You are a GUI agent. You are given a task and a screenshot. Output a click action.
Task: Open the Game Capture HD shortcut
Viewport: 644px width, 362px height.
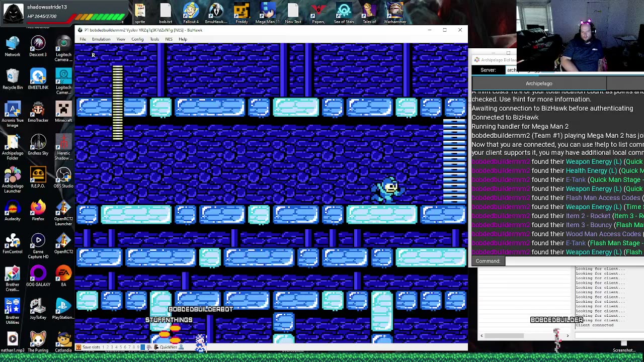coord(38,245)
